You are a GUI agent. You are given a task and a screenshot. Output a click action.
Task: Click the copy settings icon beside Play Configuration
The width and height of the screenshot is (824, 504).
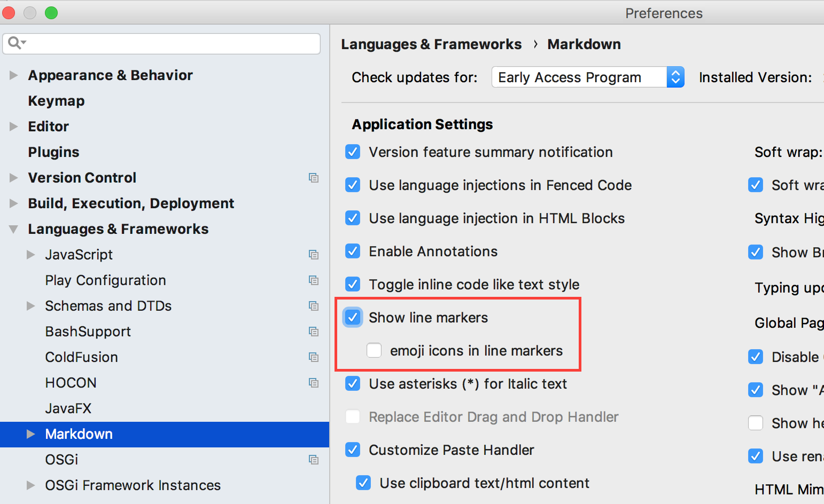[x=314, y=280]
